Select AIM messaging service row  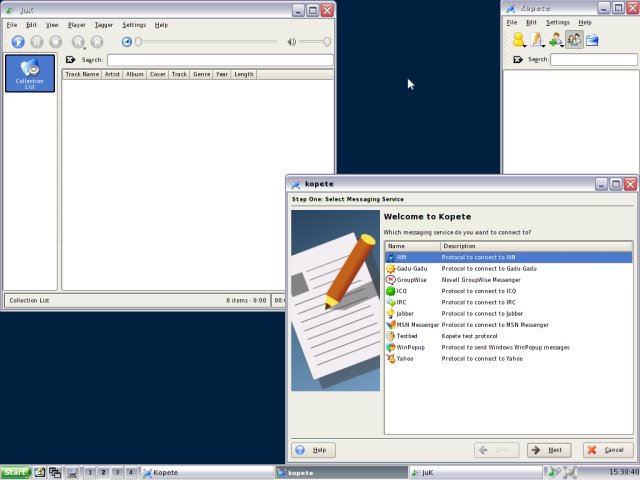click(x=509, y=258)
